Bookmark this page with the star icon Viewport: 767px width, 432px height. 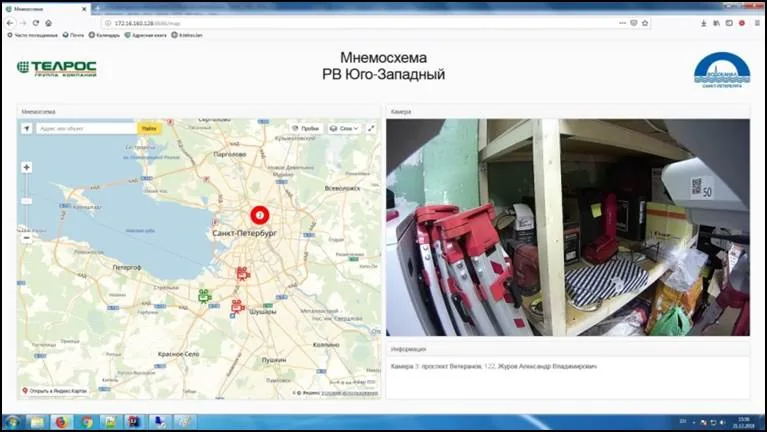pos(645,23)
